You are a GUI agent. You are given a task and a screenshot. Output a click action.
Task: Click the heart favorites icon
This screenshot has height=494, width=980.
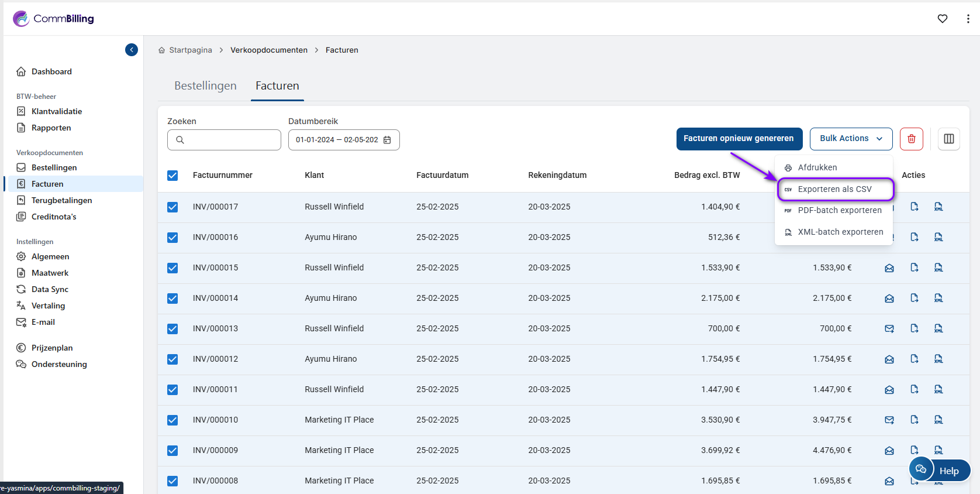tap(942, 19)
